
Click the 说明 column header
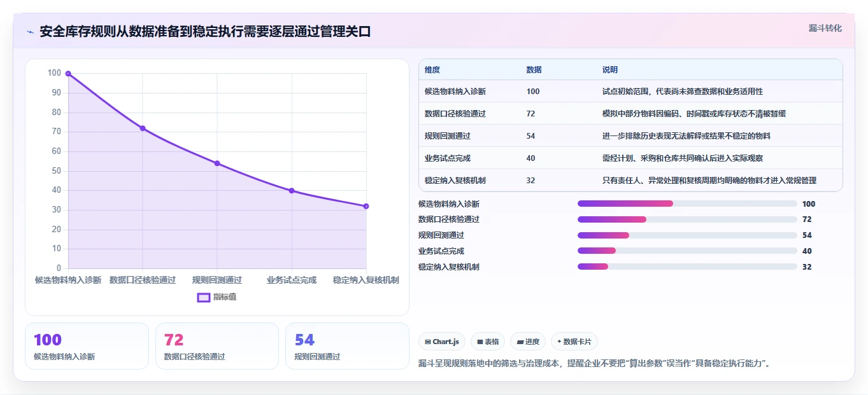[x=610, y=70]
